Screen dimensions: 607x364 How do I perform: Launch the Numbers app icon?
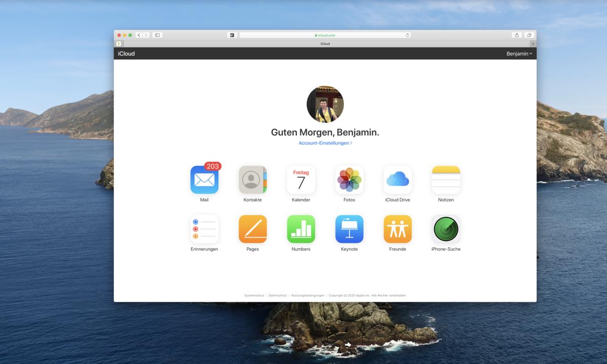tap(301, 229)
